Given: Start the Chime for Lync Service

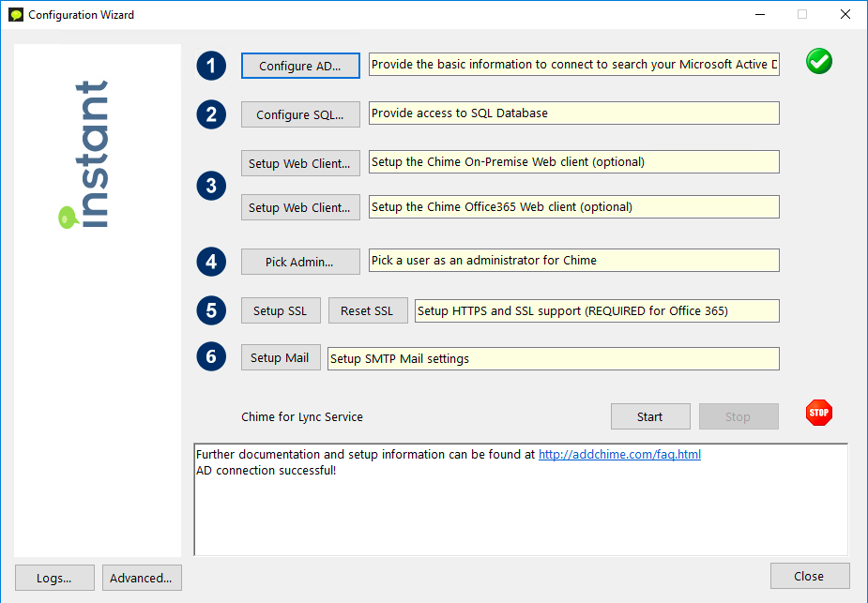Looking at the screenshot, I should pos(650,416).
